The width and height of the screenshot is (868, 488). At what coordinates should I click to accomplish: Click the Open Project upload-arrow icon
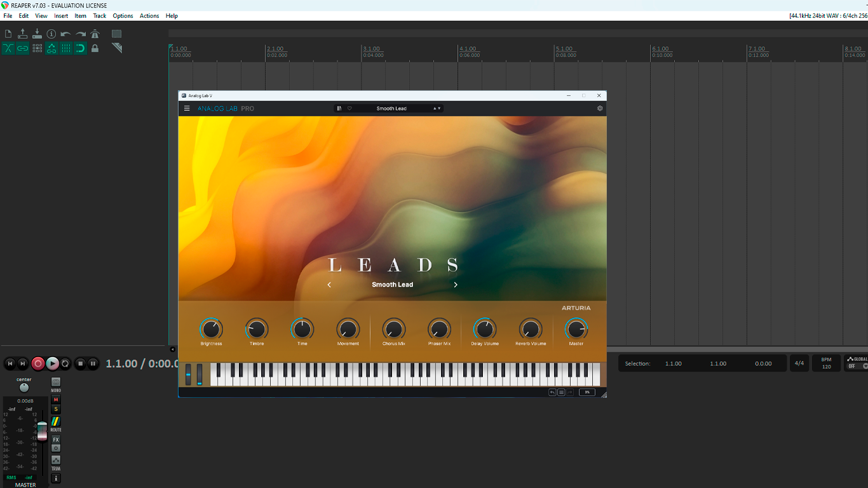[23, 34]
